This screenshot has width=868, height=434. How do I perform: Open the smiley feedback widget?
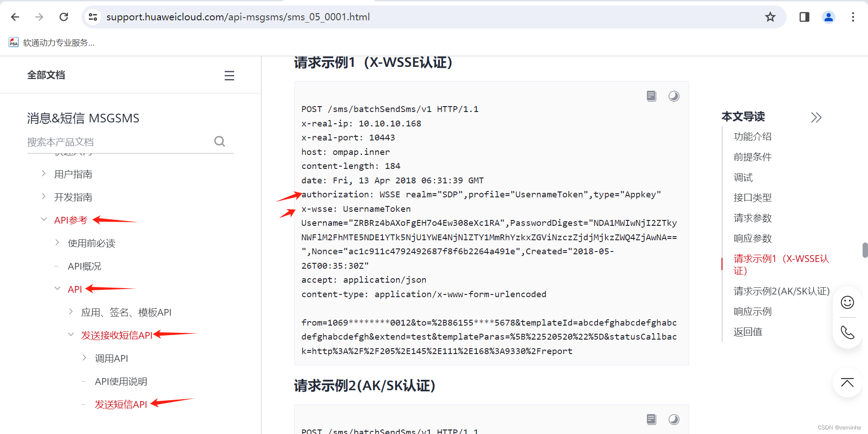(x=847, y=302)
